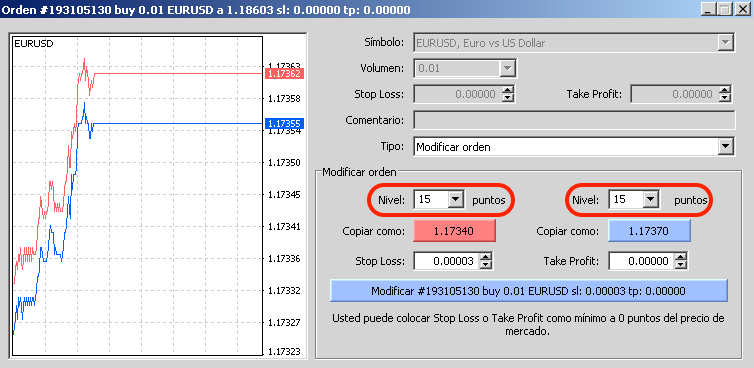
Task: Increase the lower Take Profit value with the up arrow
Action: point(681,257)
